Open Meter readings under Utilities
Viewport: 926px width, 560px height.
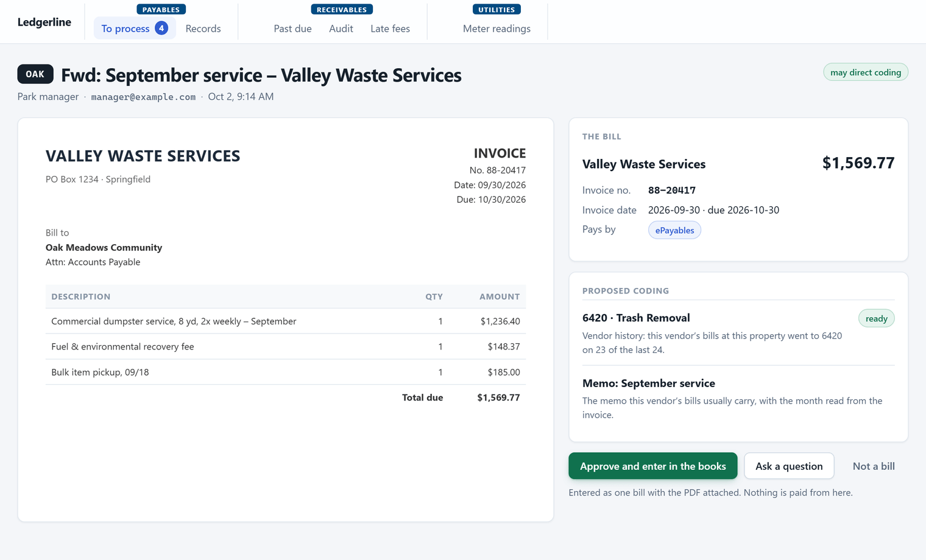pyautogui.click(x=497, y=29)
